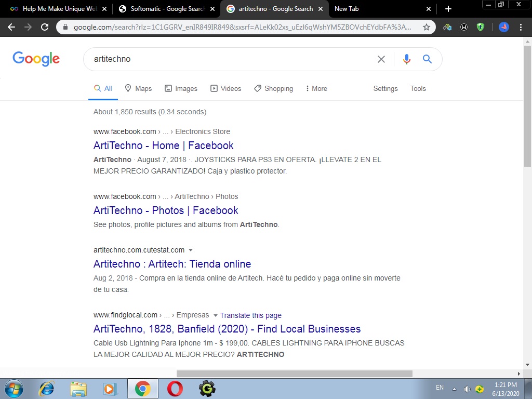Click the URL address bar
The width and height of the screenshot is (532, 399).
click(243, 27)
